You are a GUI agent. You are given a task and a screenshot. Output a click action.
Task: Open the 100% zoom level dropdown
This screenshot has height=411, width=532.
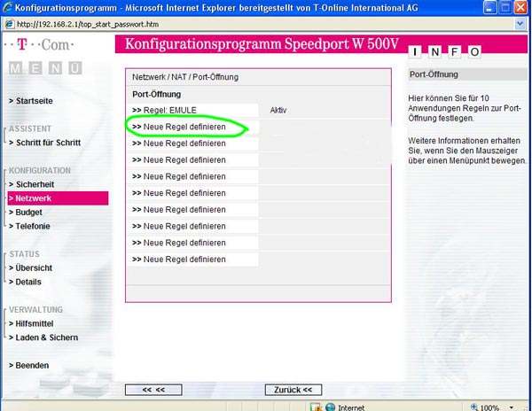pyautogui.click(x=511, y=407)
